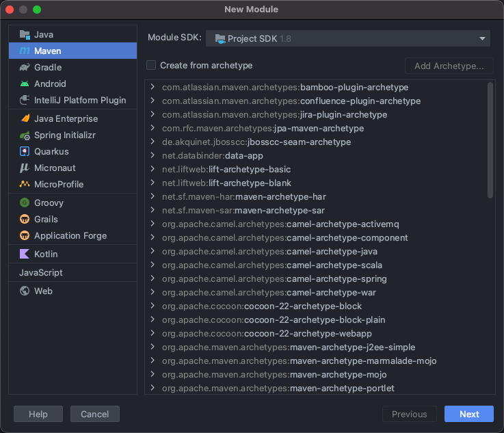This screenshot has width=504, height=433.
Task: Expand bamboo-plugin-archetype node
Action: [152, 87]
